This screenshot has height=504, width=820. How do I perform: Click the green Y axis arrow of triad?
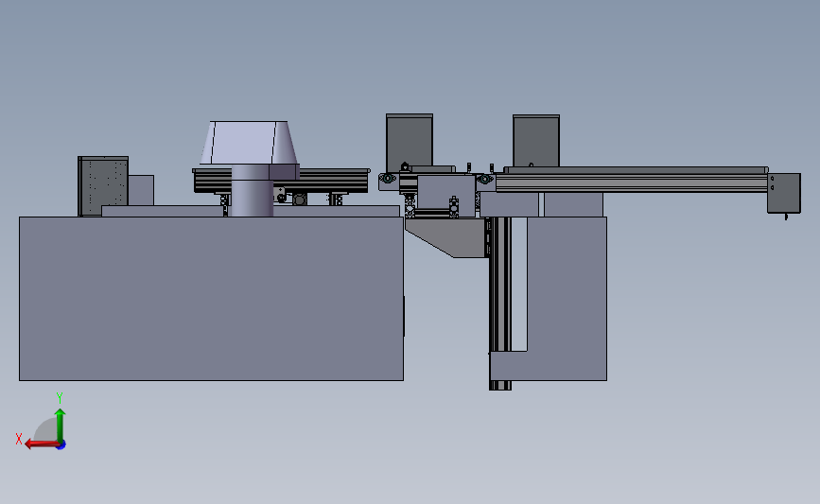click(60, 425)
